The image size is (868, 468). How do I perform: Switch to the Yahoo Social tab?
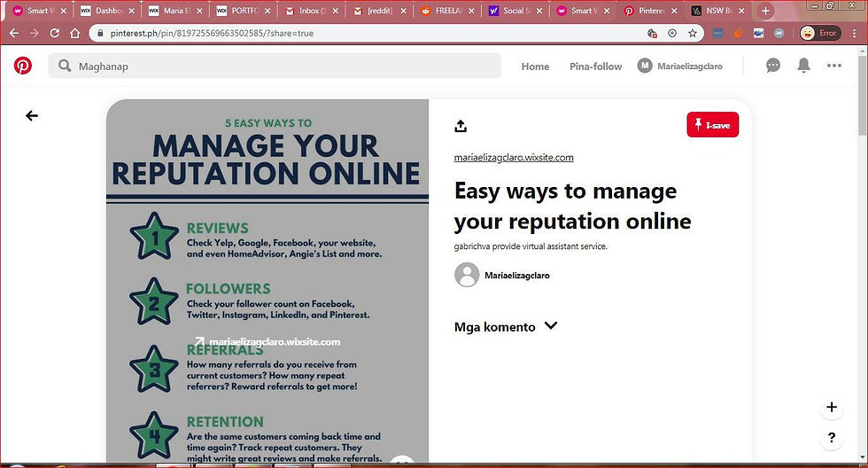[515, 11]
